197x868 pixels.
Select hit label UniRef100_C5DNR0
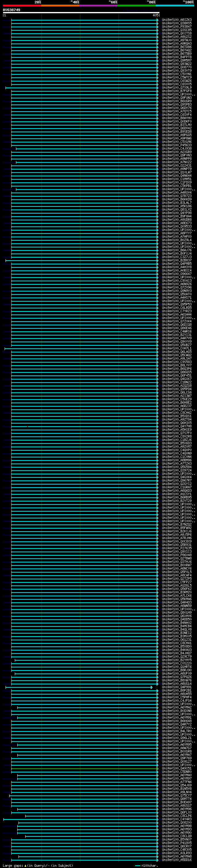pyautogui.click(x=177, y=772)
